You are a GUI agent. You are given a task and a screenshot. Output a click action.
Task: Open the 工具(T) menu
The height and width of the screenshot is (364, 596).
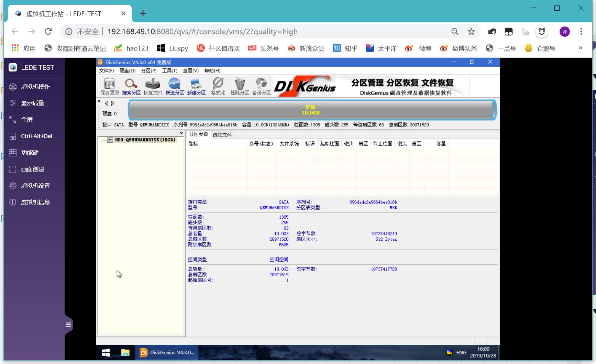[170, 70]
